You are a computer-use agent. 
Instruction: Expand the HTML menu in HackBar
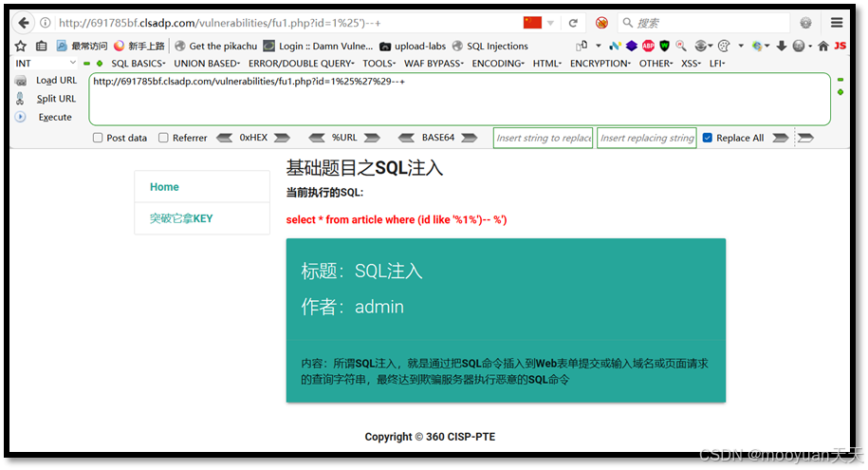coord(547,64)
